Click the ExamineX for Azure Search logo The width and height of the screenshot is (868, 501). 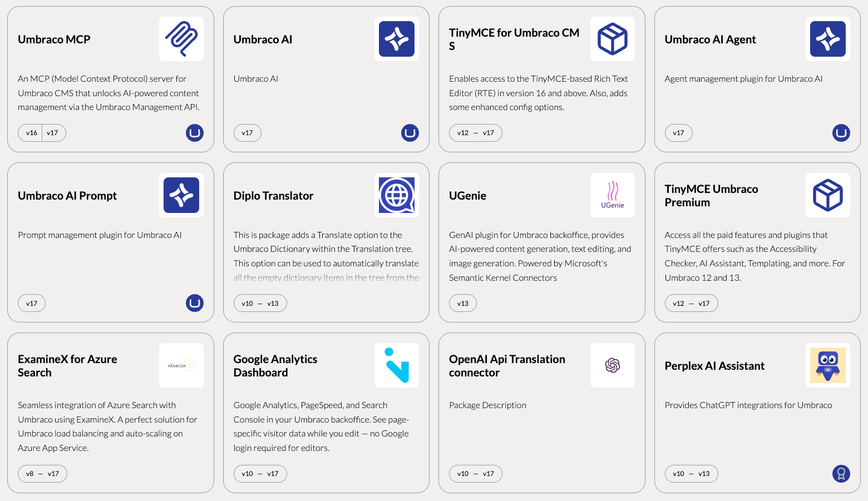tap(181, 365)
